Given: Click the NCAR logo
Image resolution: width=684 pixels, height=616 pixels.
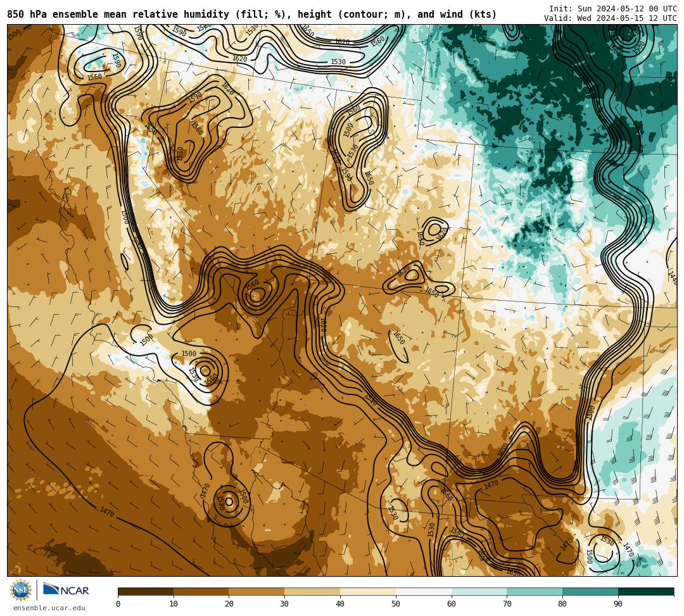Looking at the screenshot, I should (66, 590).
